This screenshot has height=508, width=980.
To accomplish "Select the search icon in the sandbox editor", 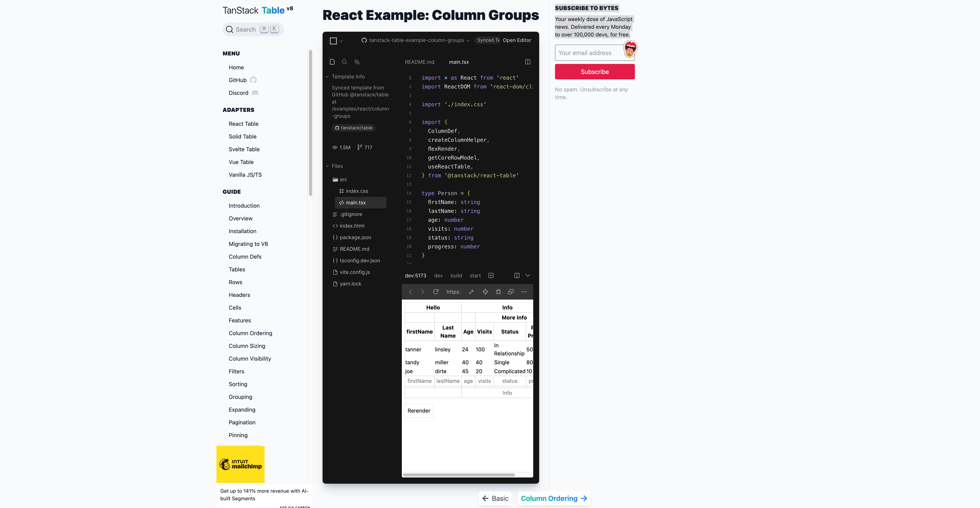I will [x=345, y=62].
